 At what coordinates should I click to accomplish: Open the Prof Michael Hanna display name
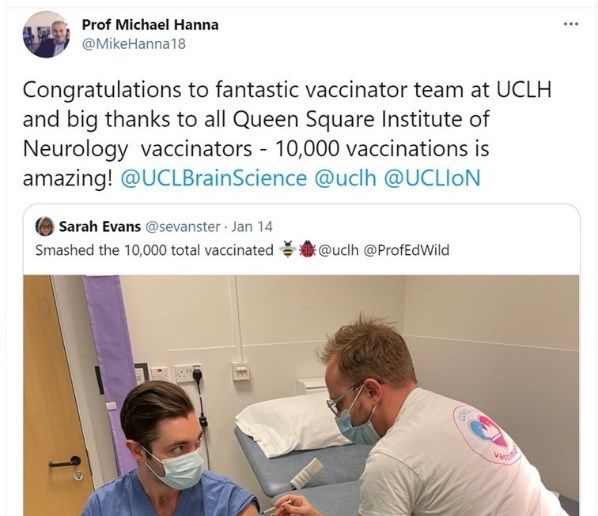coord(150,25)
